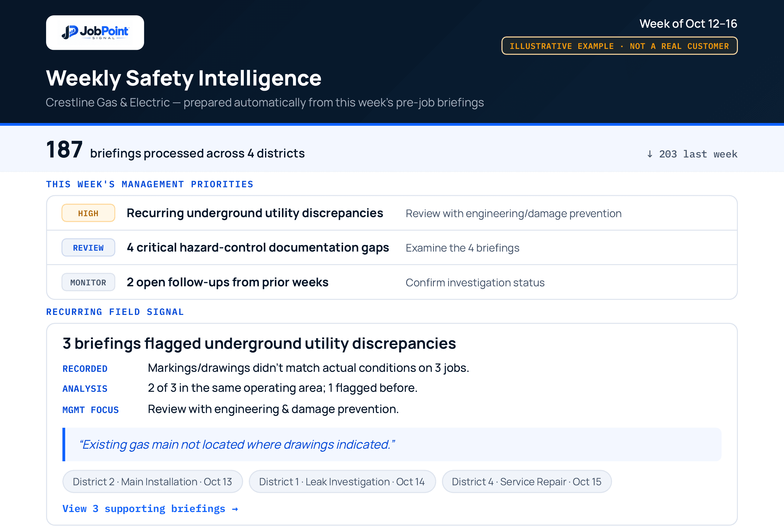
Task: Click the down arrow beside 203 last week
Action: (x=649, y=154)
